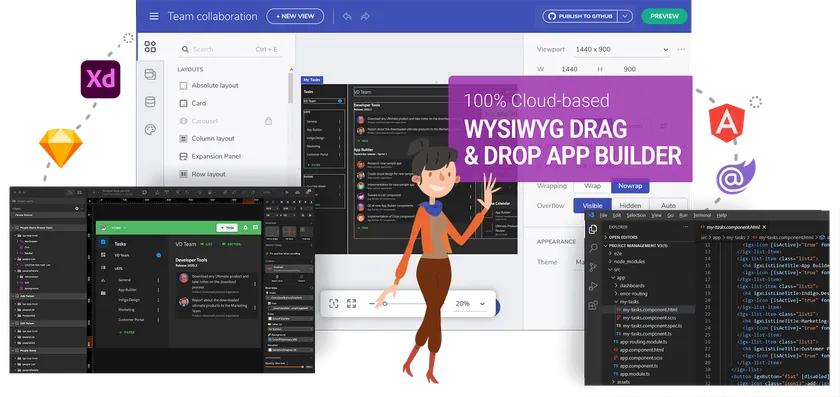Open the Terminal menu in VS Code
The image size is (840, 397).
702,215
